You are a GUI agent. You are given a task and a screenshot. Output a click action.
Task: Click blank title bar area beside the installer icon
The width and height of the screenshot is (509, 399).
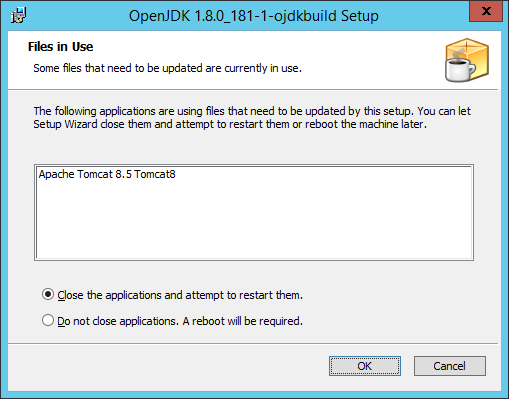click(x=77, y=15)
